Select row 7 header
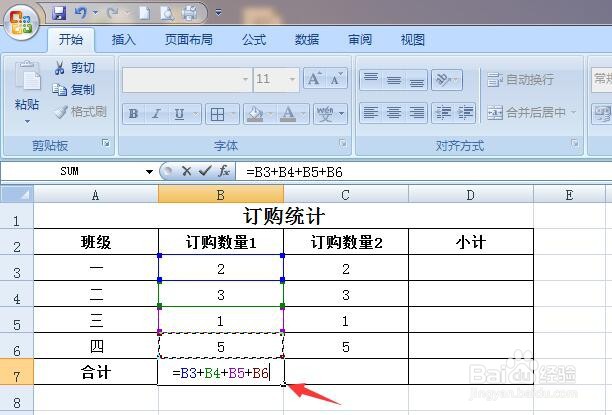This screenshot has height=415, width=612. pos(17,372)
